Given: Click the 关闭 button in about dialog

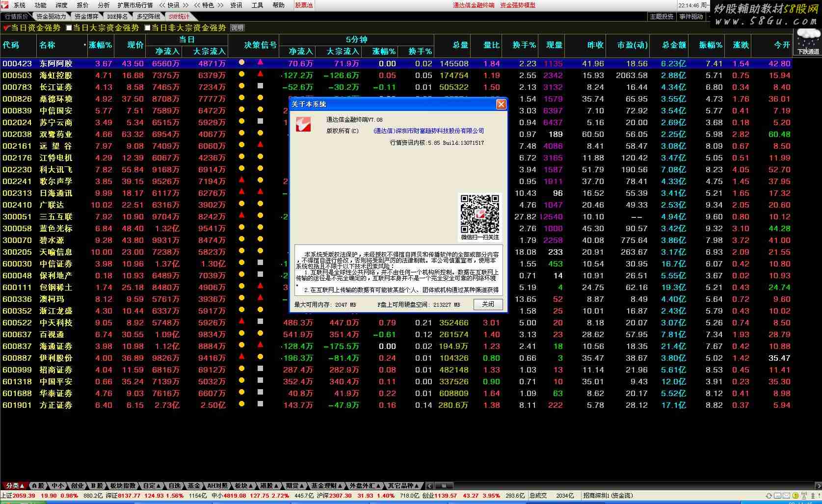Looking at the screenshot, I should pyautogui.click(x=488, y=304).
